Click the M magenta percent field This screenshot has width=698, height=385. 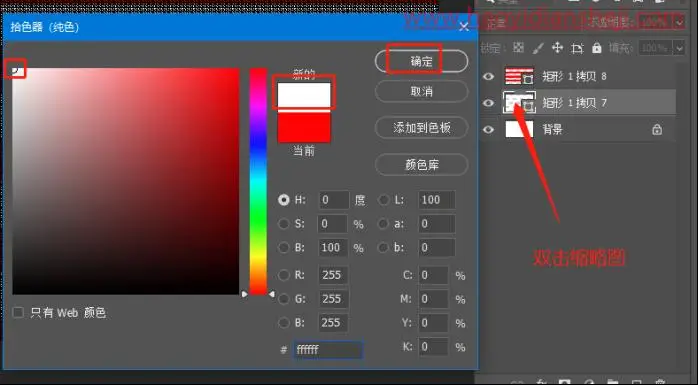point(433,299)
